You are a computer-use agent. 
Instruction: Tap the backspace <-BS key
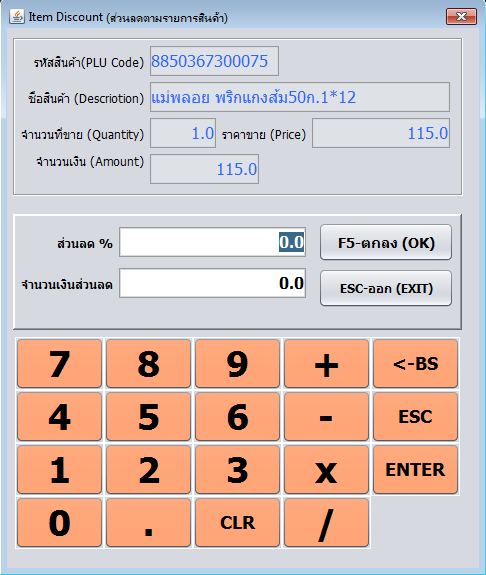coord(416,363)
